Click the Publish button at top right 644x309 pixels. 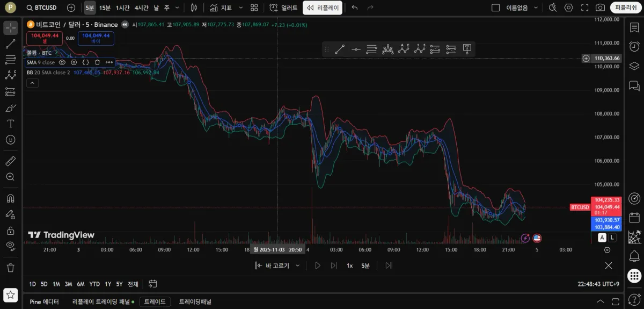pyautogui.click(x=626, y=8)
